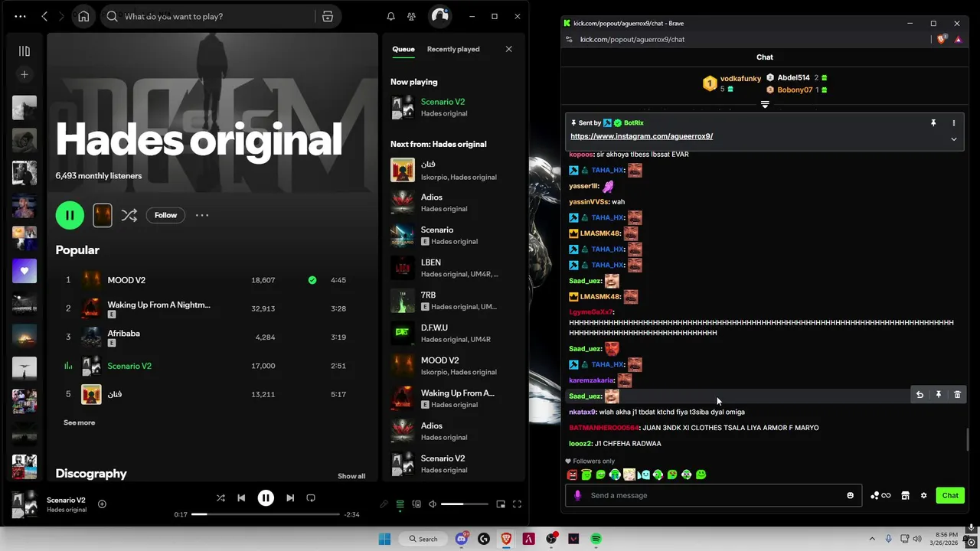Open the Instagram link in pinned Kick message
This screenshot has width=980, height=551.
[642, 136]
